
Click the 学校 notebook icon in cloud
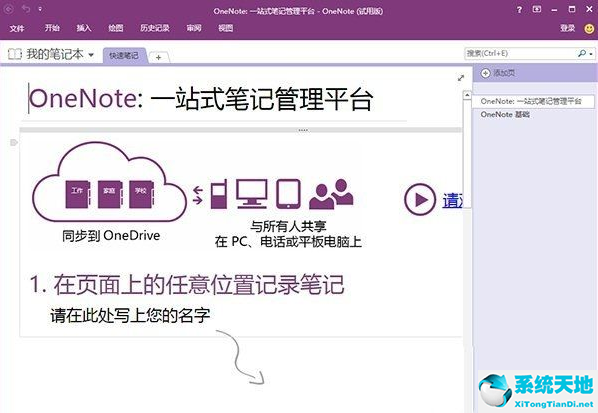tap(141, 194)
